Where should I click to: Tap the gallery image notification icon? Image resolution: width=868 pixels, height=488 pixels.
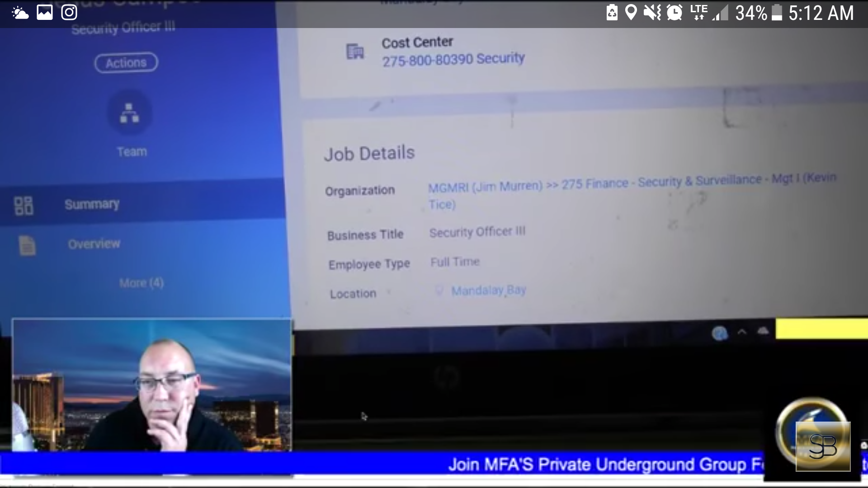coord(44,12)
